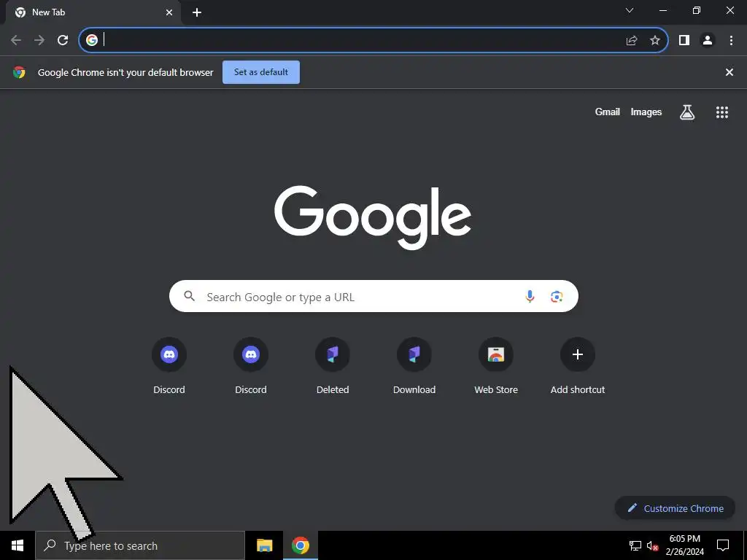Open the Gmail link
Viewport: 747px width, 560px height.
(608, 112)
